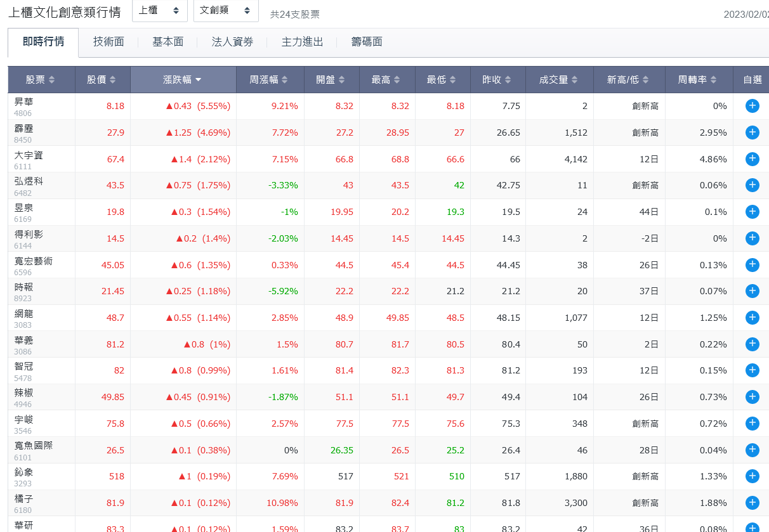This screenshot has height=532, width=769.
Task: Sort table by 最高 column
Action: (x=386, y=80)
